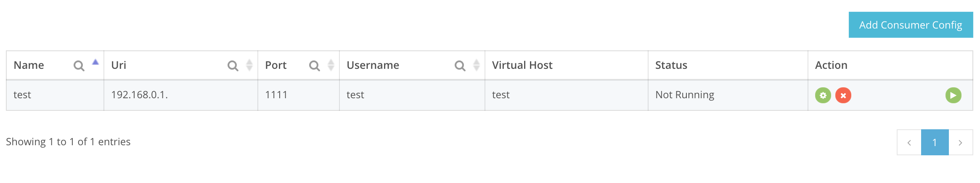The width and height of the screenshot is (980, 183).
Task: Sort the table by Username arrows
Action: pos(477,65)
